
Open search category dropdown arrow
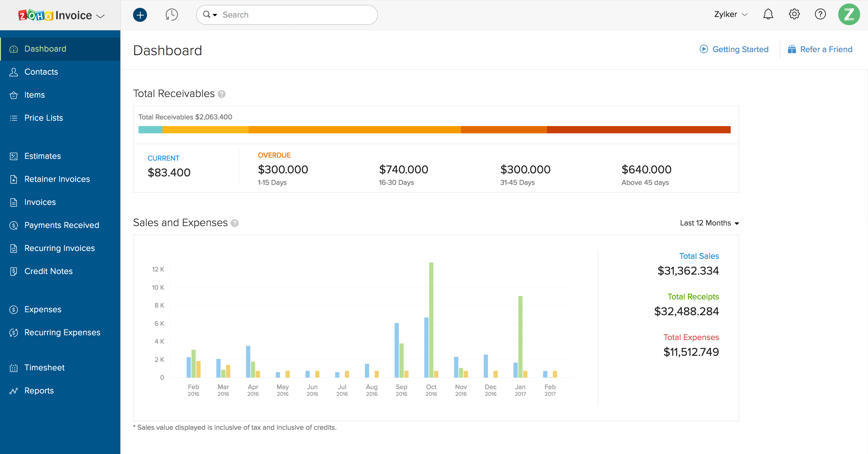(215, 15)
